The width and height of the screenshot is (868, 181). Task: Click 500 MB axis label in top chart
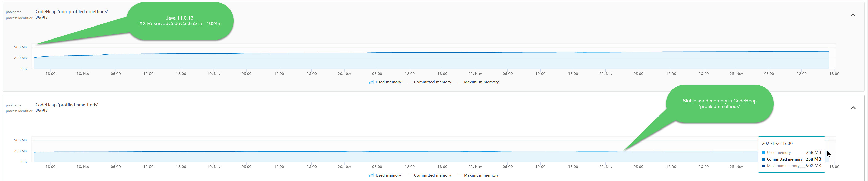point(20,47)
